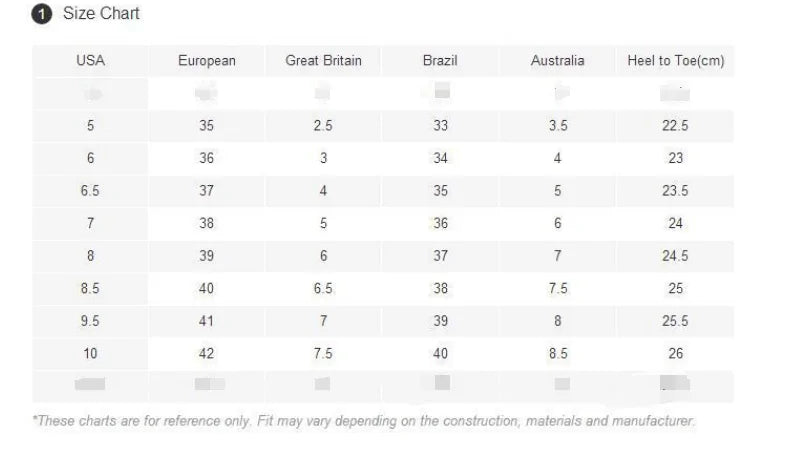Screen dimensions: 811x461
Task: Select USA size 9.5 cell
Action: tap(90, 322)
